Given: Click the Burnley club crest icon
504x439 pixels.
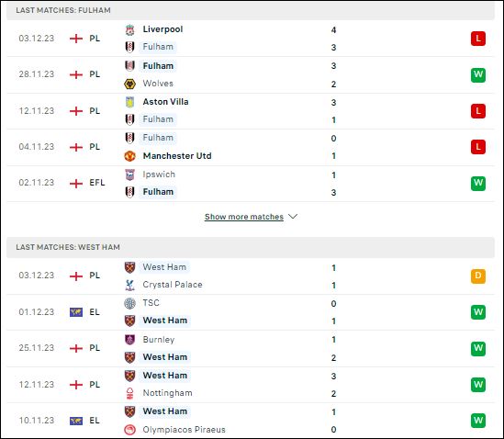Looking at the screenshot, I should pos(129,340).
